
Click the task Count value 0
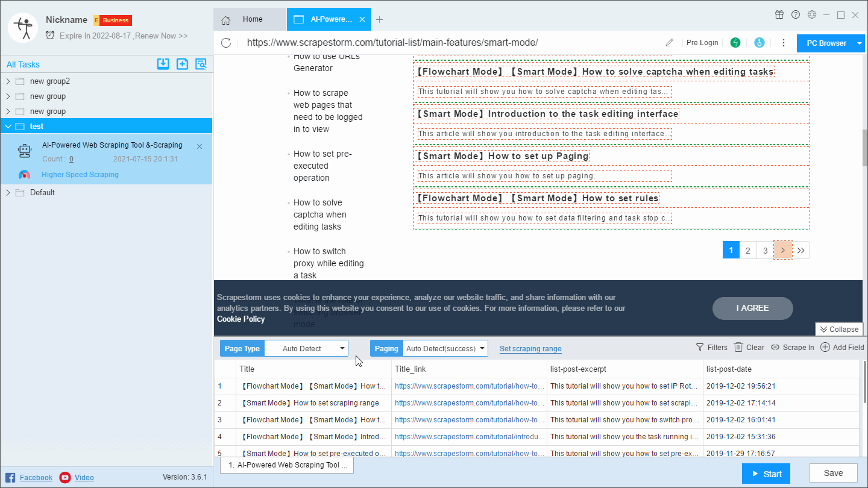71,160
